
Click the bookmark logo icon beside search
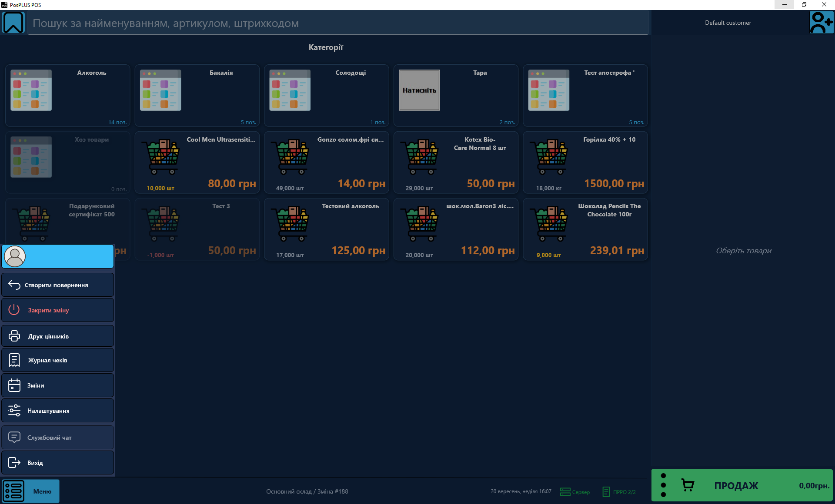pyautogui.click(x=13, y=23)
